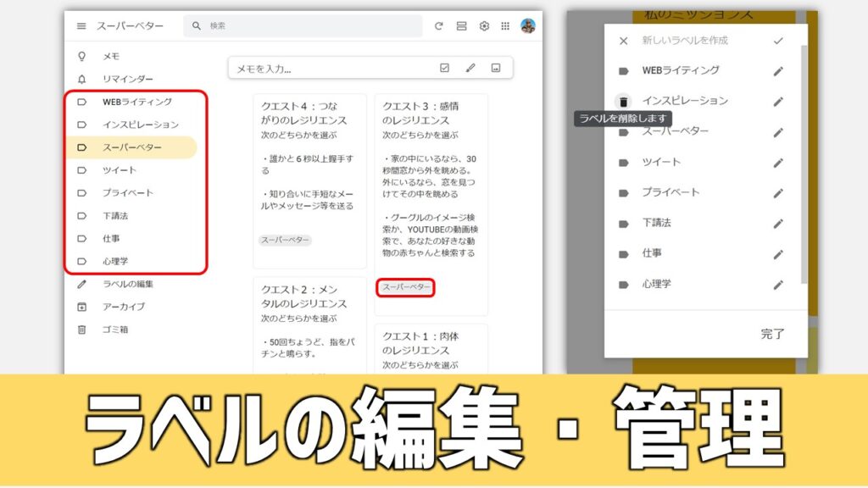This screenshot has width=868, height=488.
Task: Rename プライベート with its pencil icon
Action: tap(778, 194)
